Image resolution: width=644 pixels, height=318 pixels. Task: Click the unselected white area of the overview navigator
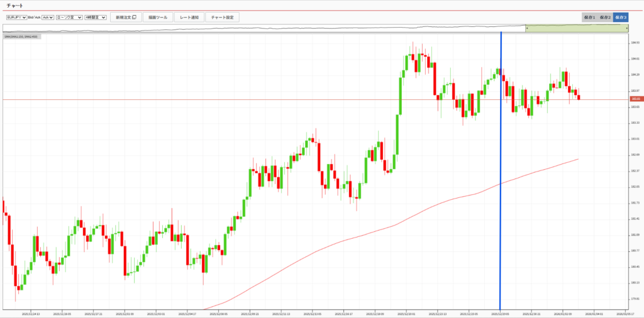252,29
